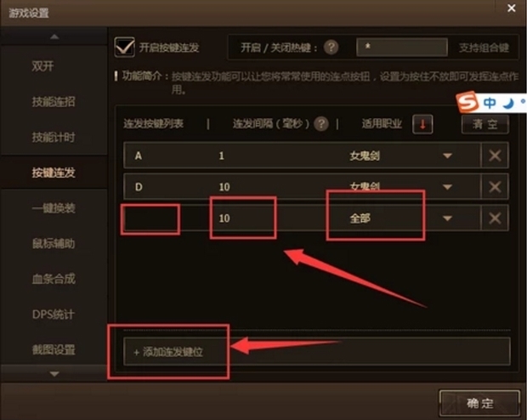Click the help icon beside 开启/关闭热键
The width and height of the screenshot is (527, 420).
pos(331,47)
